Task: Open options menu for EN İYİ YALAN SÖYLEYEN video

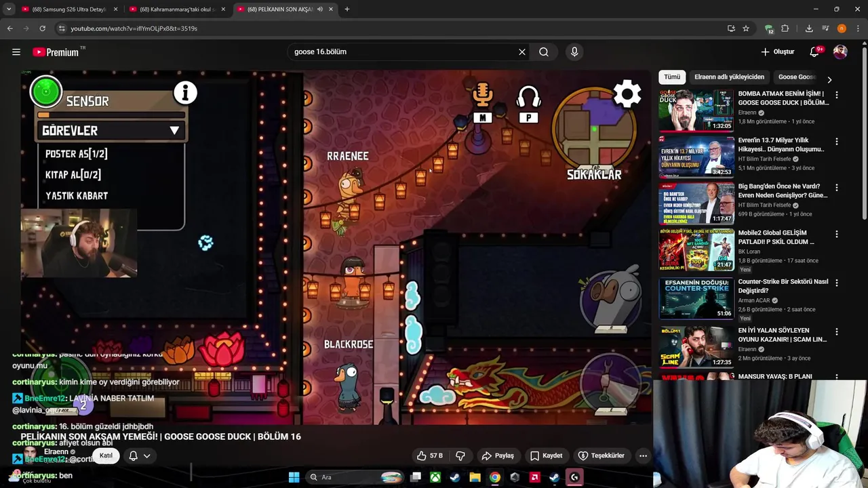Action: (x=837, y=332)
